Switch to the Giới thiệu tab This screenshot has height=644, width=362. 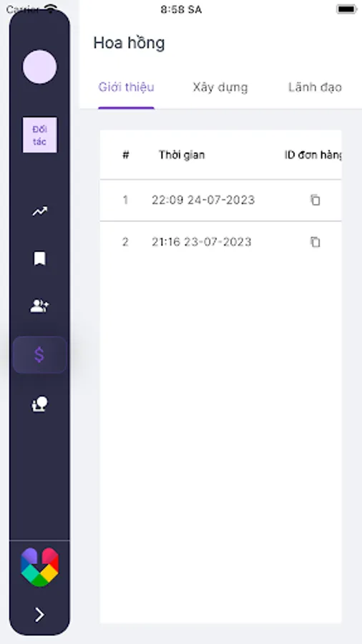tap(127, 87)
